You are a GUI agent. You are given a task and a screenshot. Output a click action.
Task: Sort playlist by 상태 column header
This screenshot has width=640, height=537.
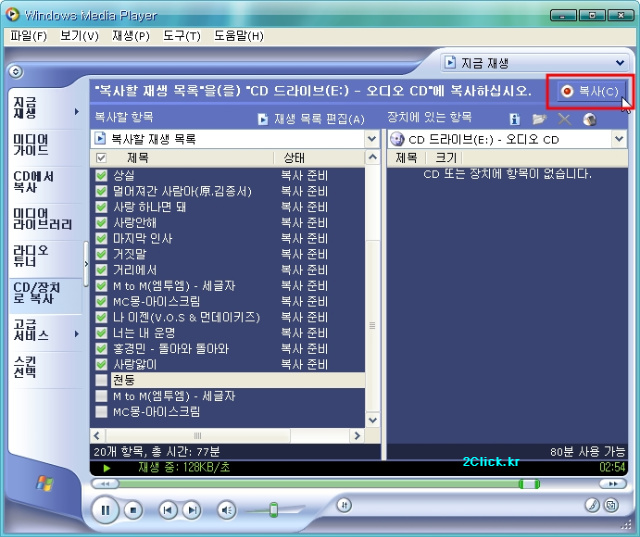pyautogui.click(x=319, y=158)
